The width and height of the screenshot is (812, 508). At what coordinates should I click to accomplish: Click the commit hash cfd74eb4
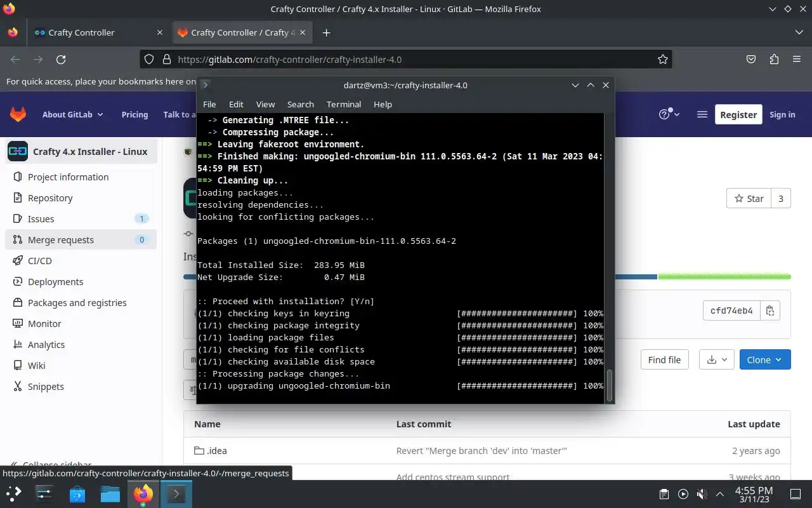point(731,311)
